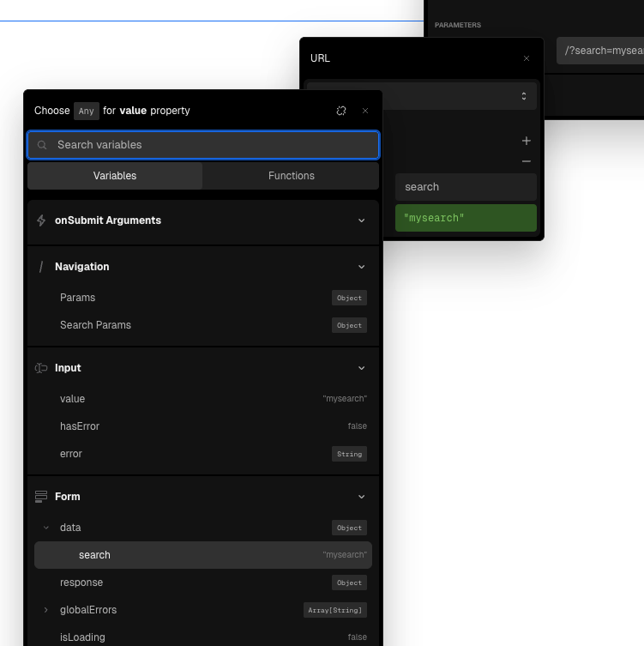Screen dimensions: 644x646
Task: Select the Form data search variable
Action: [203, 555]
